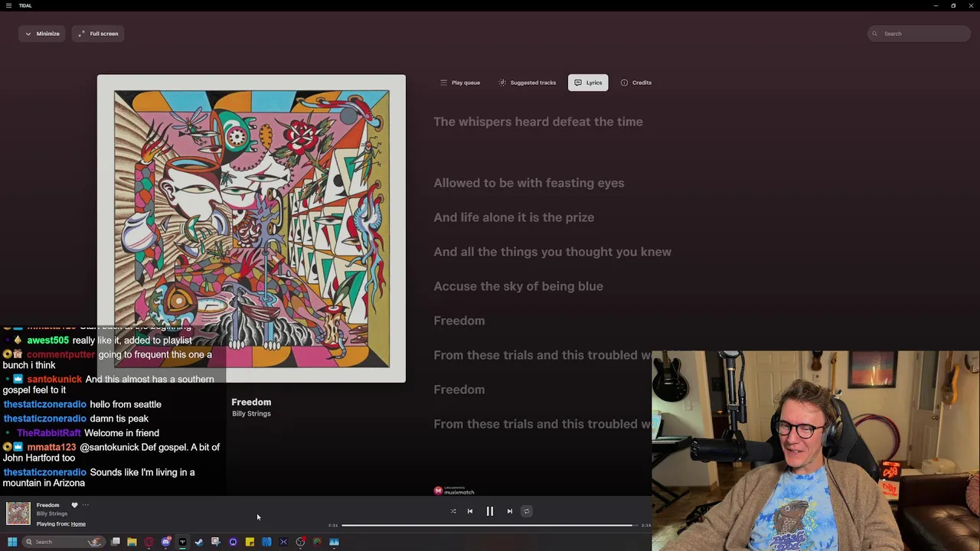Screen dimensions: 980x551
Task: Click Billy Strings in the player bar
Action: click(x=52, y=514)
